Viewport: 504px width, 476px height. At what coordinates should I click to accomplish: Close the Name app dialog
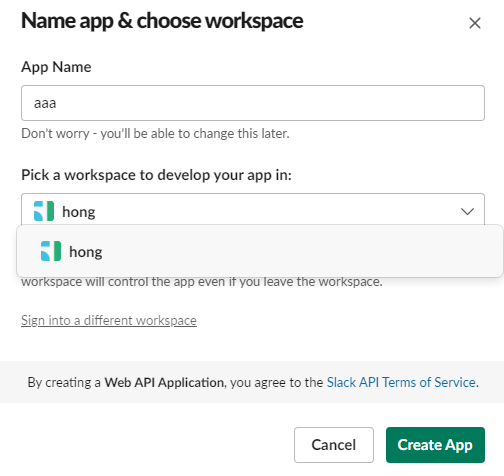(475, 23)
